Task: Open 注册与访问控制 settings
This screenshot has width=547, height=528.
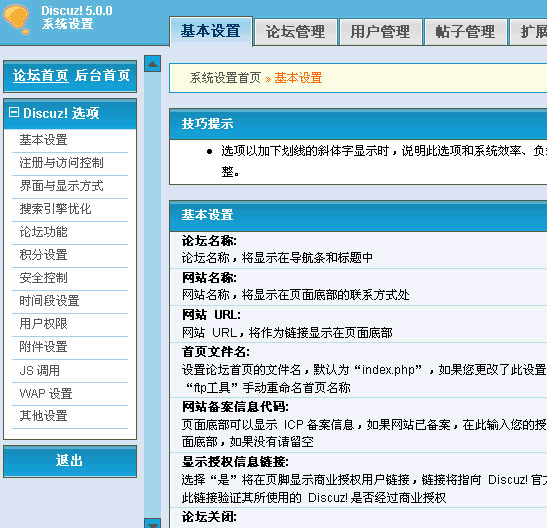Action: [x=62, y=163]
